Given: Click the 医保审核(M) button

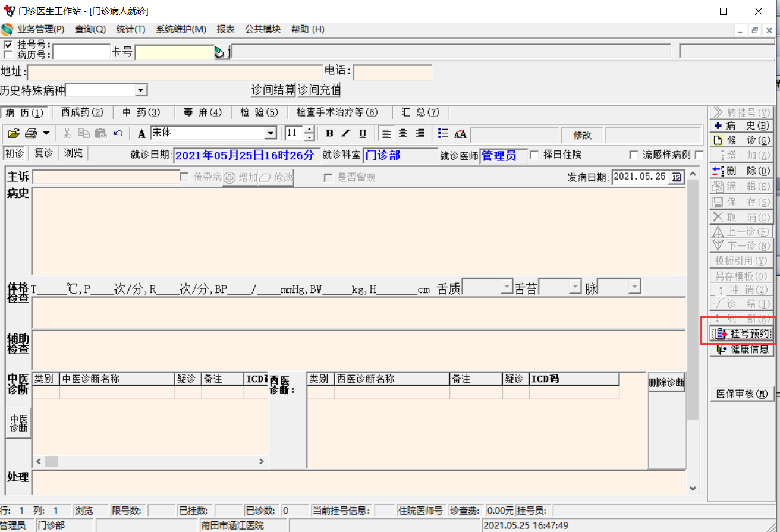Looking at the screenshot, I should [x=741, y=394].
